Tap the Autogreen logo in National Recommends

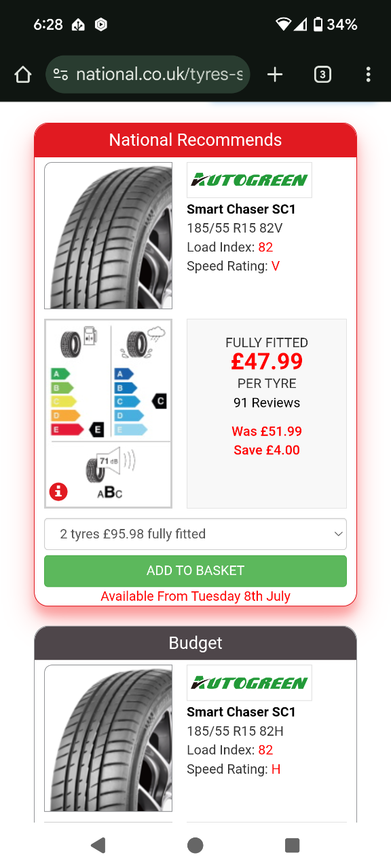point(249,180)
